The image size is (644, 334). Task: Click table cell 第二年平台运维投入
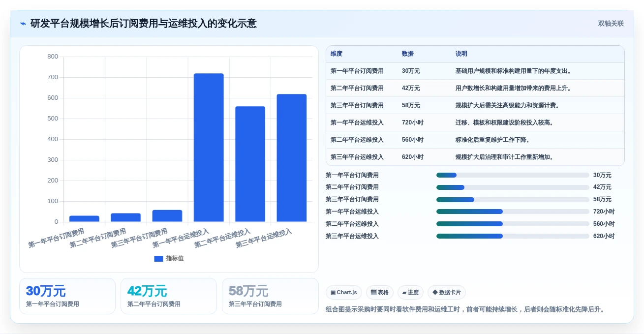357,140
